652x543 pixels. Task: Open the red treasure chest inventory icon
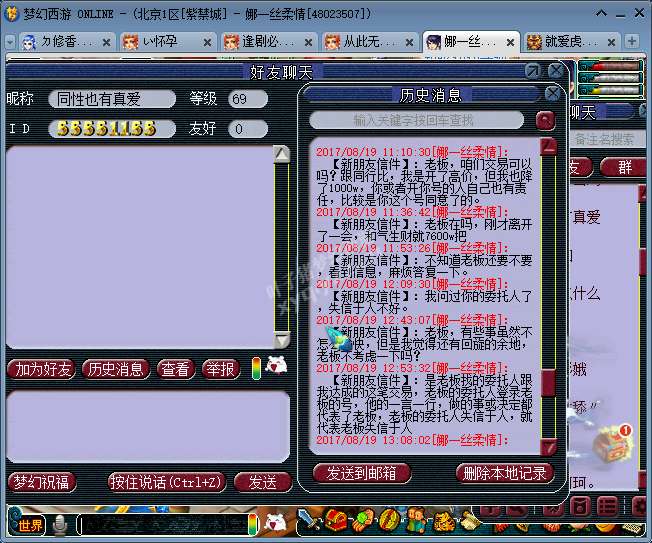click(336, 521)
